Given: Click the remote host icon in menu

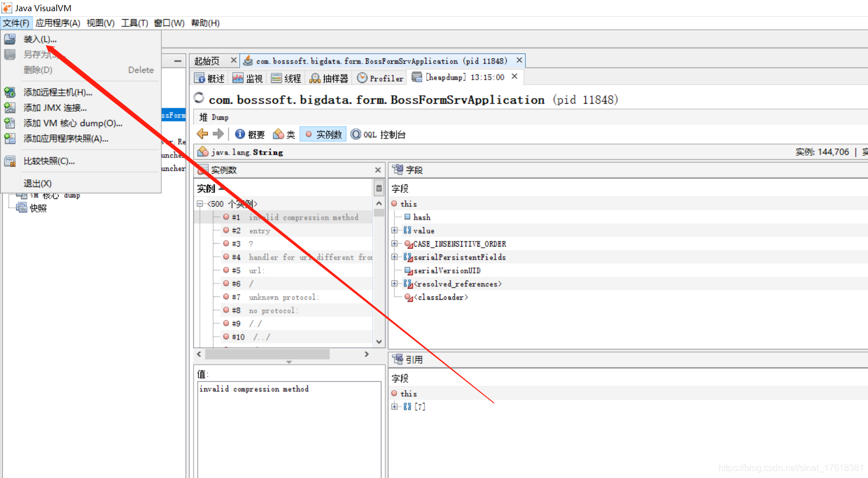Looking at the screenshot, I should pyautogui.click(x=10, y=92).
